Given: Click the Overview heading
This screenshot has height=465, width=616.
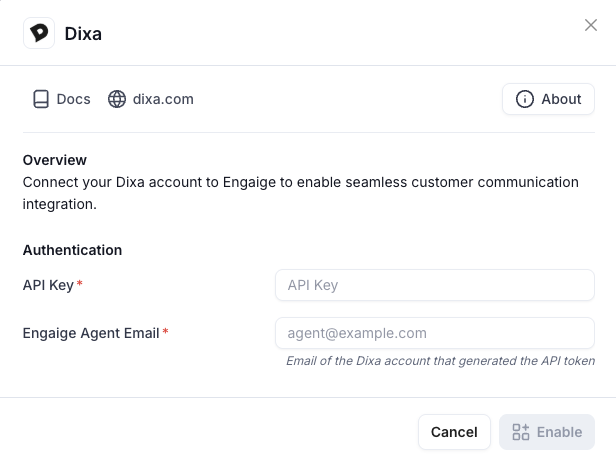Looking at the screenshot, I should (55, 160).
